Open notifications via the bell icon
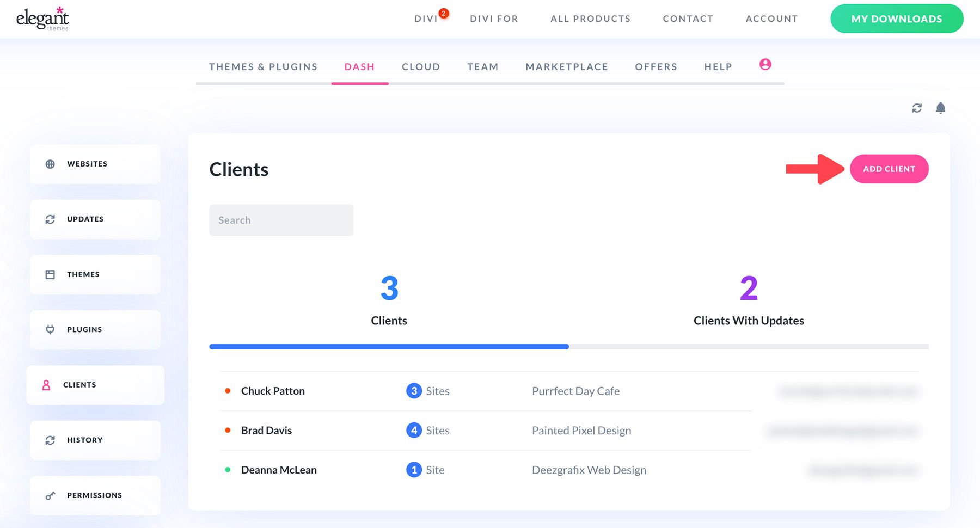The width and height of the screenshot is (980, 528). tap(941, 108)
